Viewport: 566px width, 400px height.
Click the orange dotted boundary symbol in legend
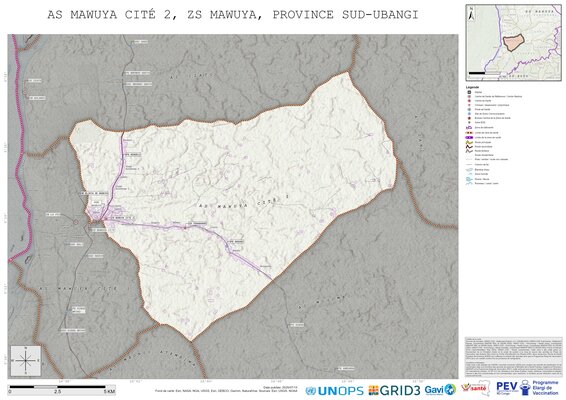click(470, 132)
